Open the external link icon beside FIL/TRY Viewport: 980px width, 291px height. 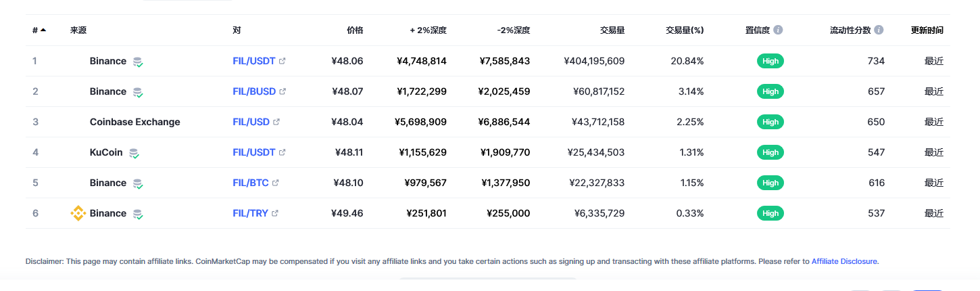[x=275, y=213]
